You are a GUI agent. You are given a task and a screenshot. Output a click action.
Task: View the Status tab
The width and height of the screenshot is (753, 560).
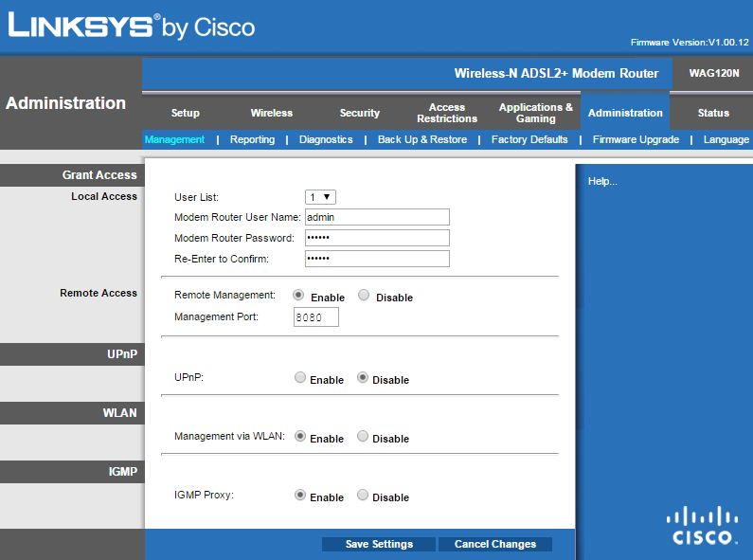[713, 113]
